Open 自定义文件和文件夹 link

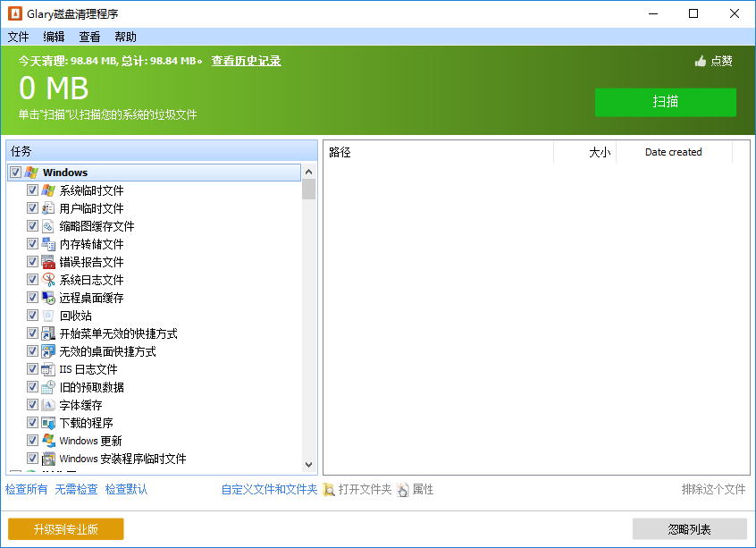click(x=269, y=489)
